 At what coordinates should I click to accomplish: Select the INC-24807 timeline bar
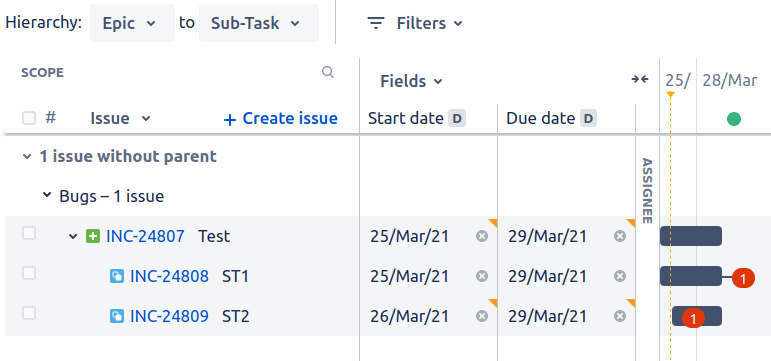(x=691, y=236)
